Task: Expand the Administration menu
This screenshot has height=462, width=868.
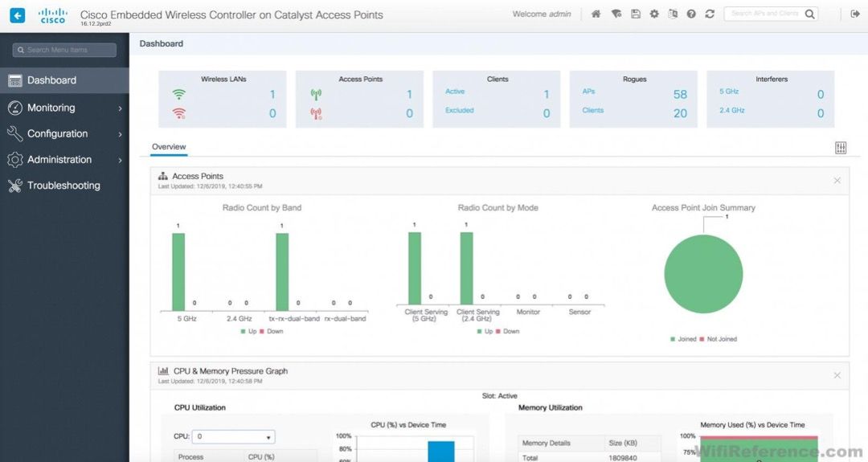Action: coord(64,160)
